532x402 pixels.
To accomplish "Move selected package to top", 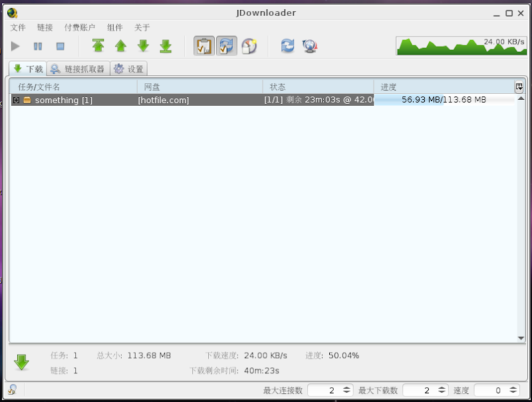I will (x=98, y=46).
